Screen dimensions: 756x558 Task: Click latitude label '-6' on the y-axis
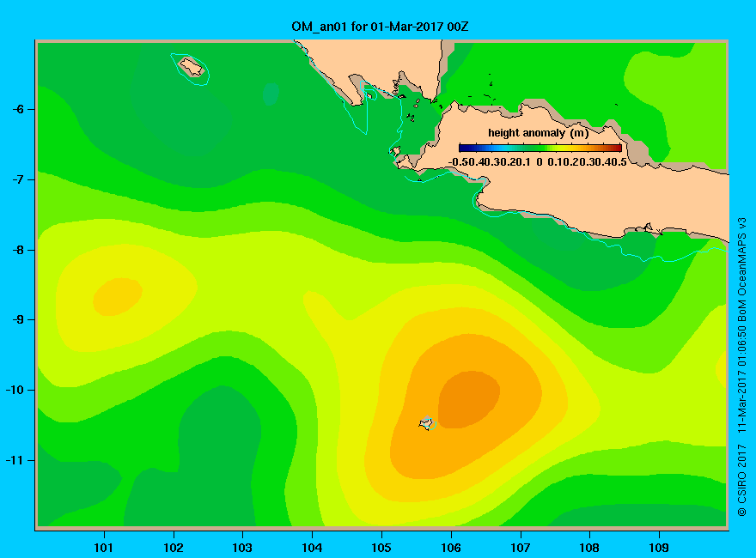click(17, 109)
